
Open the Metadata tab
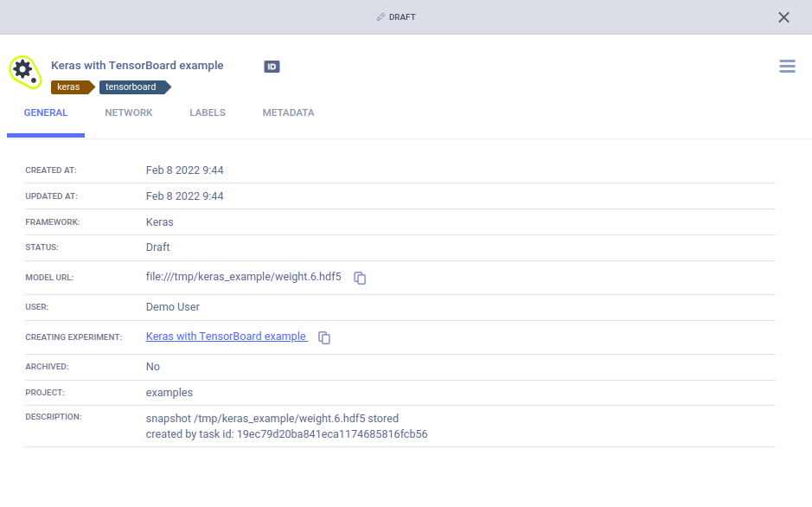(x=288, y=113)
